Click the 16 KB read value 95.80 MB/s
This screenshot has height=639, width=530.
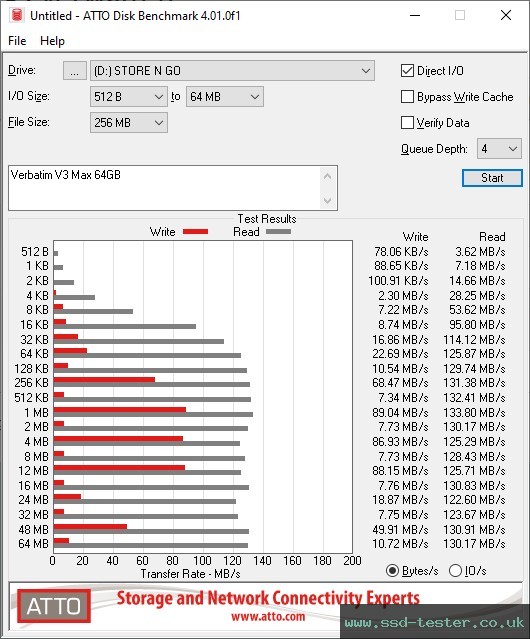click(477, 324)
